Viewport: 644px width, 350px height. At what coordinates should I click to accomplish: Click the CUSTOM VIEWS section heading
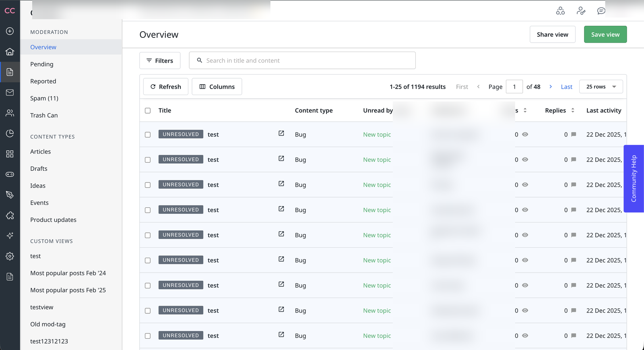click(52, 241)
